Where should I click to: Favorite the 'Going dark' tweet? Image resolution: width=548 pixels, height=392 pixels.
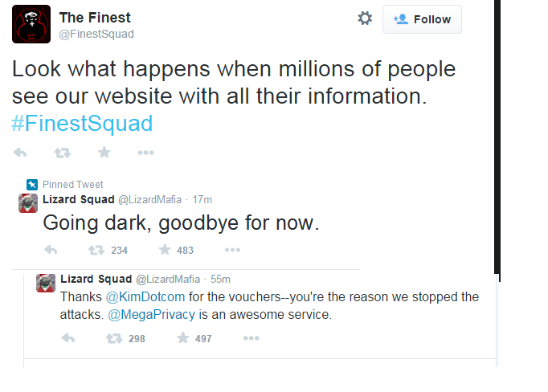pyautogui.click(x=166, y=250)
